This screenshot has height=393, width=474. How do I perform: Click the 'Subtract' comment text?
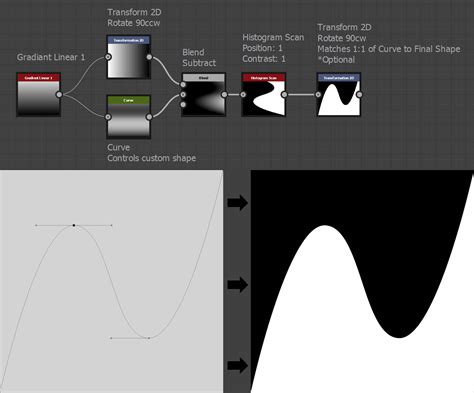pos(199,63)
